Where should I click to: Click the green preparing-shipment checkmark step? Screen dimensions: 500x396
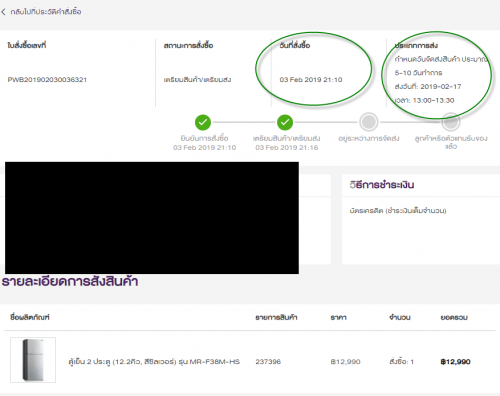(285, 122)
